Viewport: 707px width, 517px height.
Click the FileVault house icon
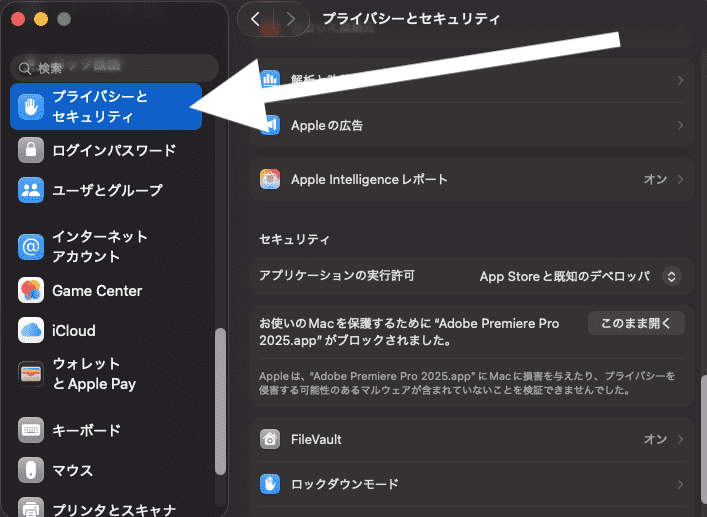[x=269, y=439]
